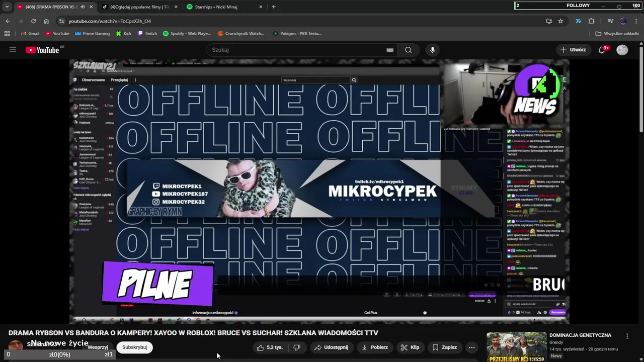
Task: Open site information icon in address bar
Action: point(61,21)
